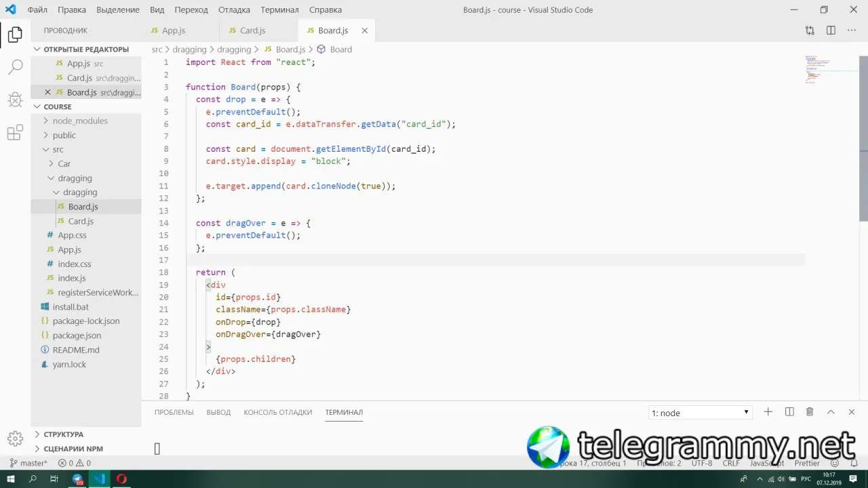
Task: Open Task View on the taskbar
Action: 54,479
